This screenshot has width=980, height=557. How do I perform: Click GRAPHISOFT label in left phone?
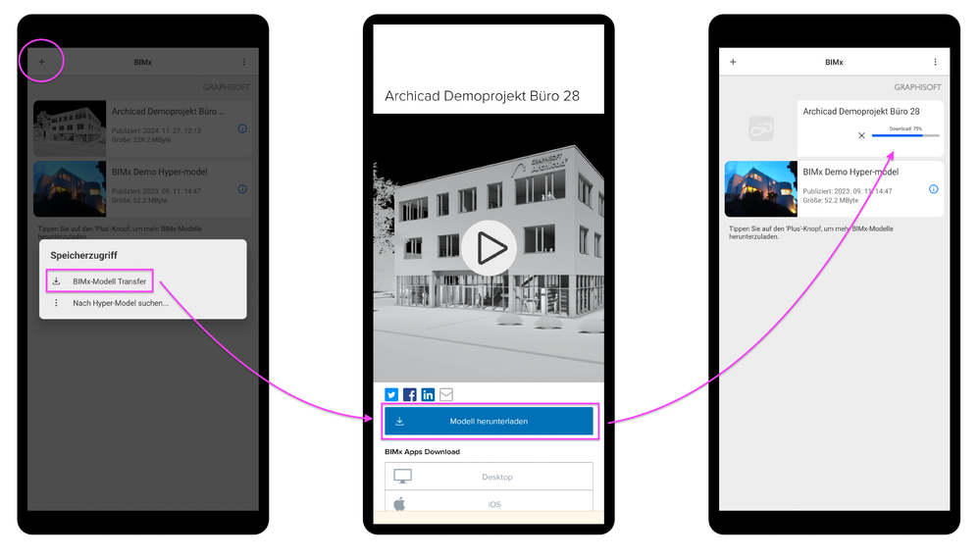(x=226, y=87)
